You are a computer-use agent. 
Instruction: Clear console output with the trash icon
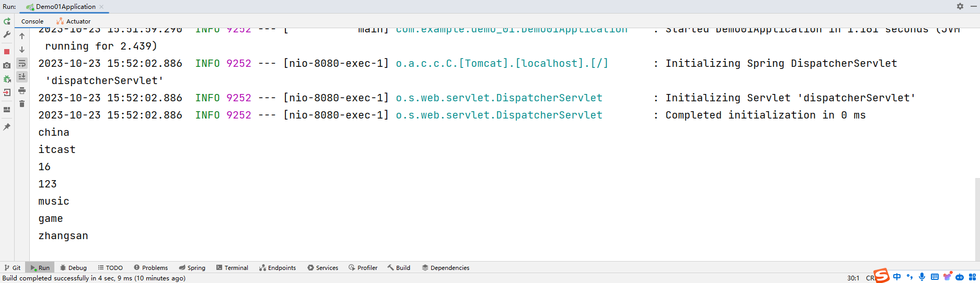point(22,104)
